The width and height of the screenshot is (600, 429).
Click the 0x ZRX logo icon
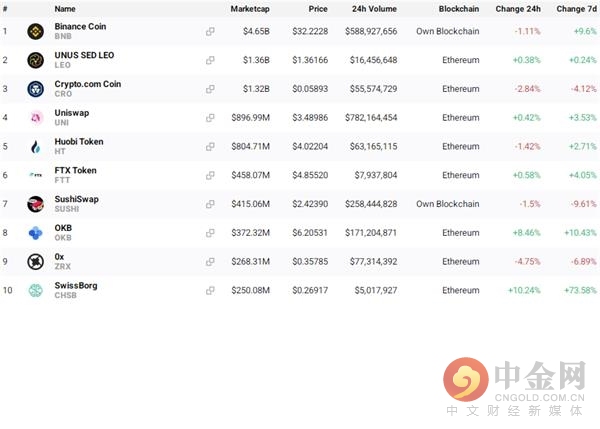(x=36, y=262)
